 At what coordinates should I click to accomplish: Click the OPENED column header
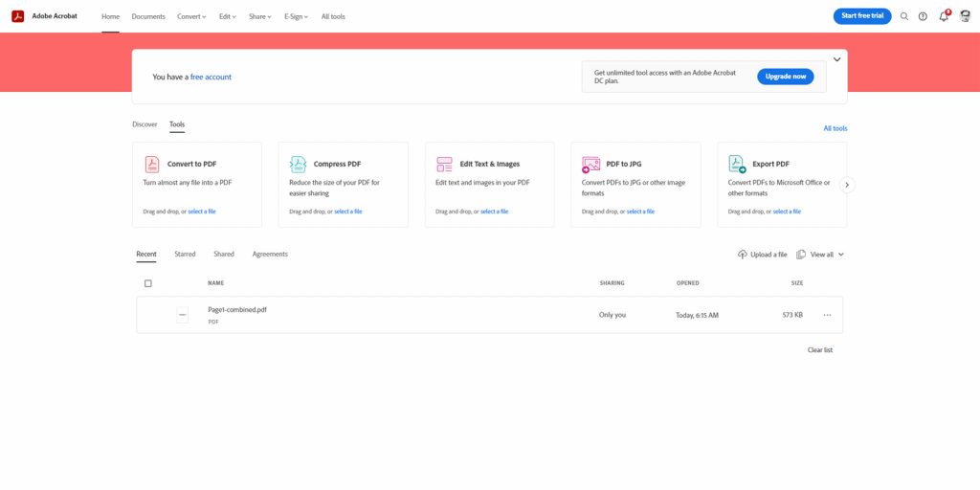[x=687, y=283]
